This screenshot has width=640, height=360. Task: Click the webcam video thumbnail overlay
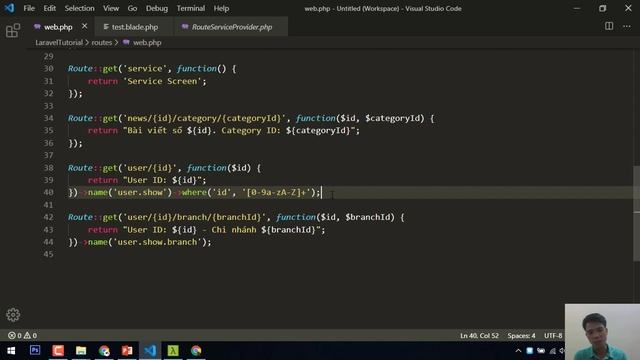click(602, 332)
